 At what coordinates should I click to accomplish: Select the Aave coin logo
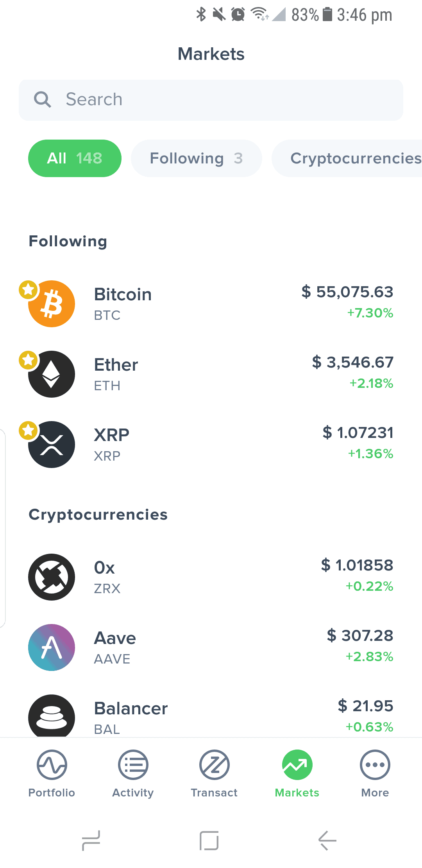(52, 647)
